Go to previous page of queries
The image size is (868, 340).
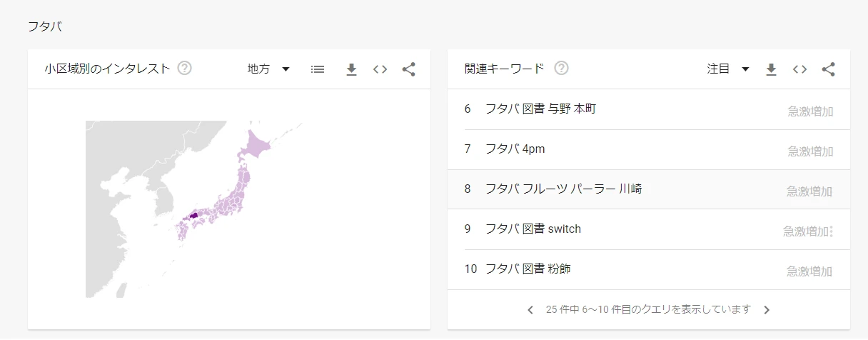(530, 310)
